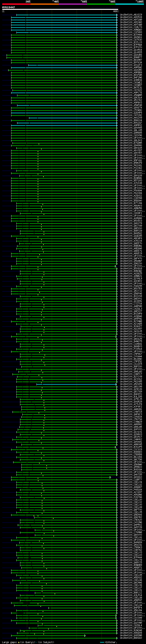
Task: Click the purple ~60% identity legend segment
Action: pyautogui.click(x=73, y=4)
